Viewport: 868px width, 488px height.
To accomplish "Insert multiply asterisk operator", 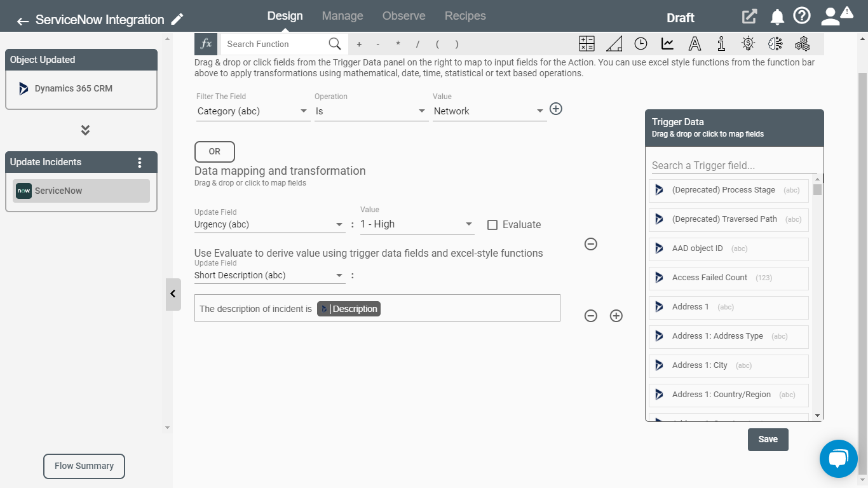I will point(398,44).
